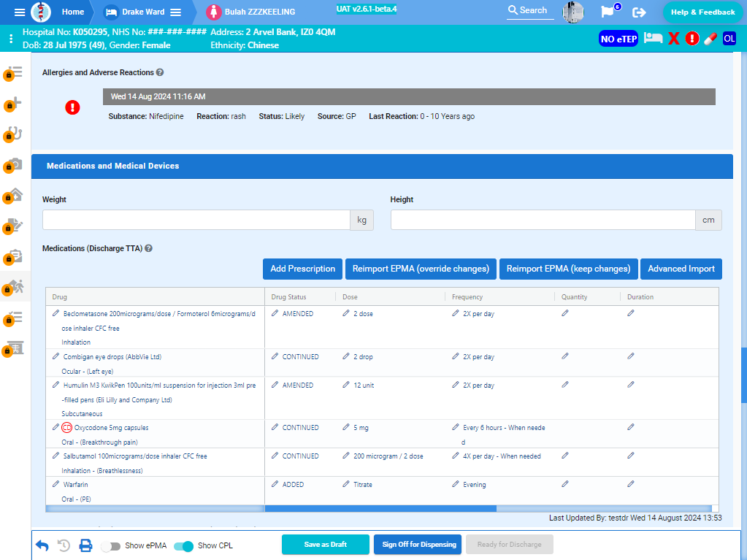Screen dimensions: 747x560
Task: Show help for Medications Discharge TTA
Action: pyautogui.click(x=149, y=248)
